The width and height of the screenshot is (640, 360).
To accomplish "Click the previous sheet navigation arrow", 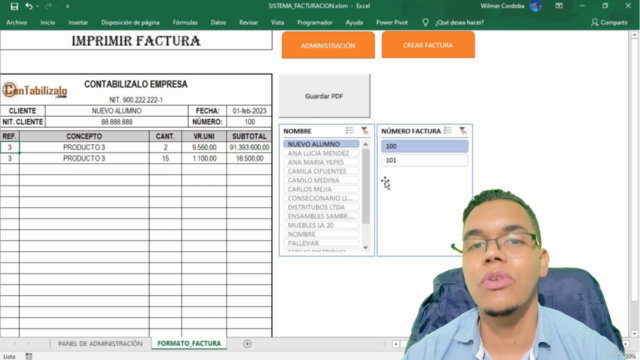I will (x=15, y=344).
